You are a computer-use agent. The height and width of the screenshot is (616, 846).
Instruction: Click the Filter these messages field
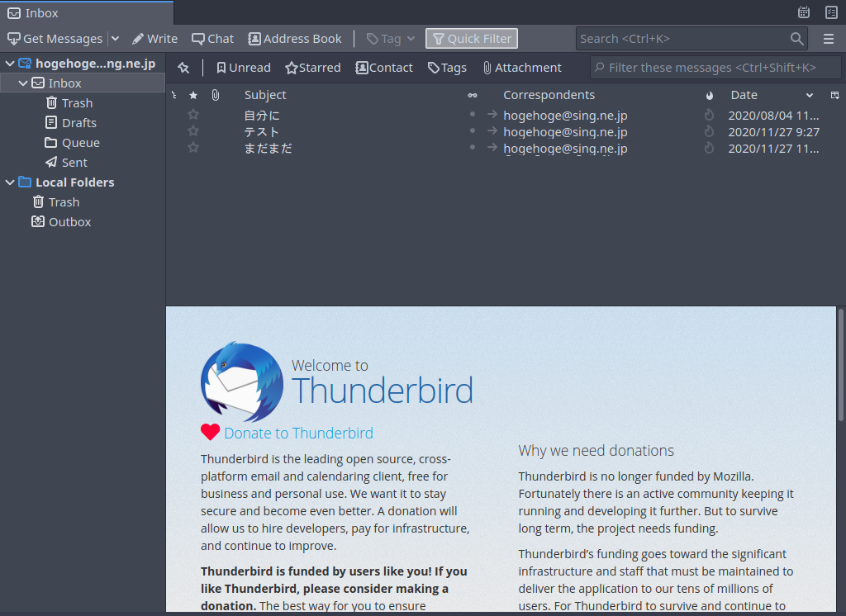pyautogui.click(x=715, y=68)
